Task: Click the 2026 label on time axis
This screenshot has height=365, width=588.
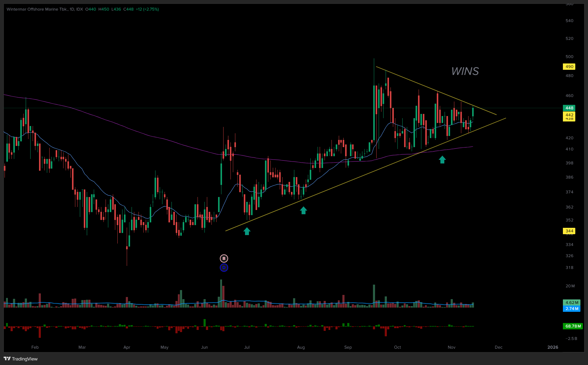Action: [x=553, y=347]
